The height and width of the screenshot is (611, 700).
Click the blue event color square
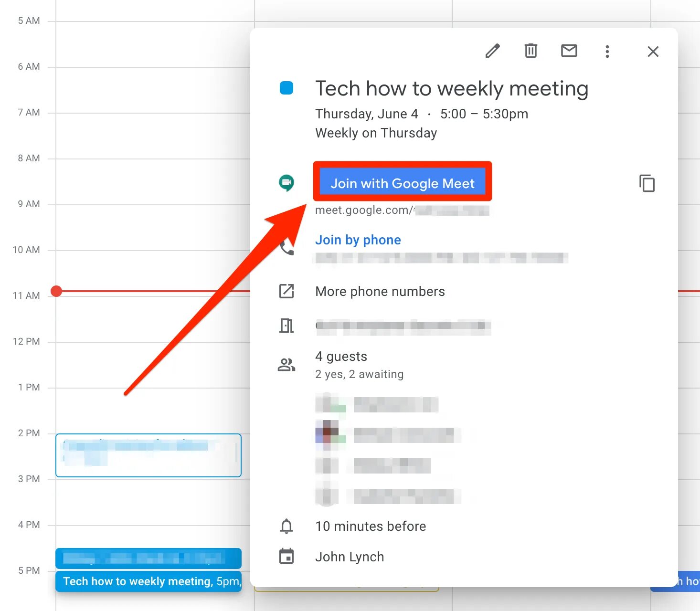pos(286,88)
